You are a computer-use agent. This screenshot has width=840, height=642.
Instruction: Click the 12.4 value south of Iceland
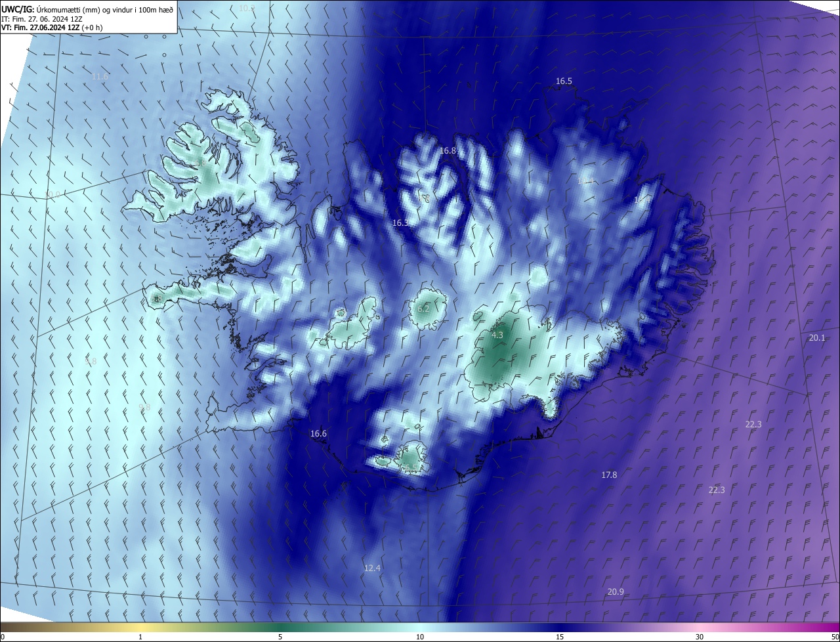click(372, 568)
